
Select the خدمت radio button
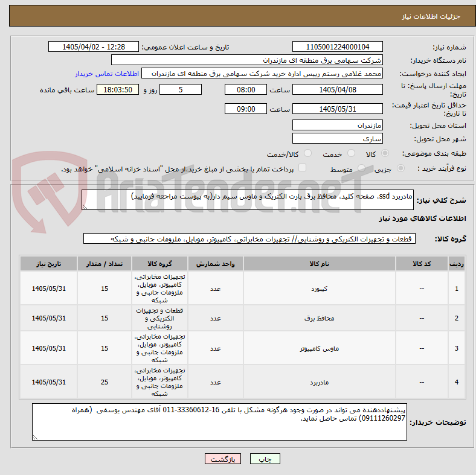(x=351, y=153)
